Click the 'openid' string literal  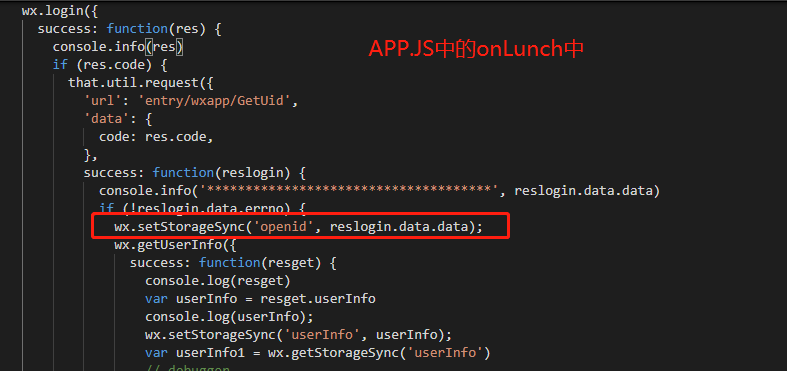[x=287, y=227]
